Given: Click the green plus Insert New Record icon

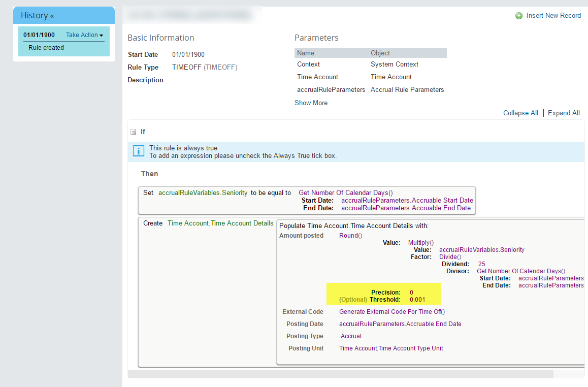Looking at the screenshot, I should [519, 16].
